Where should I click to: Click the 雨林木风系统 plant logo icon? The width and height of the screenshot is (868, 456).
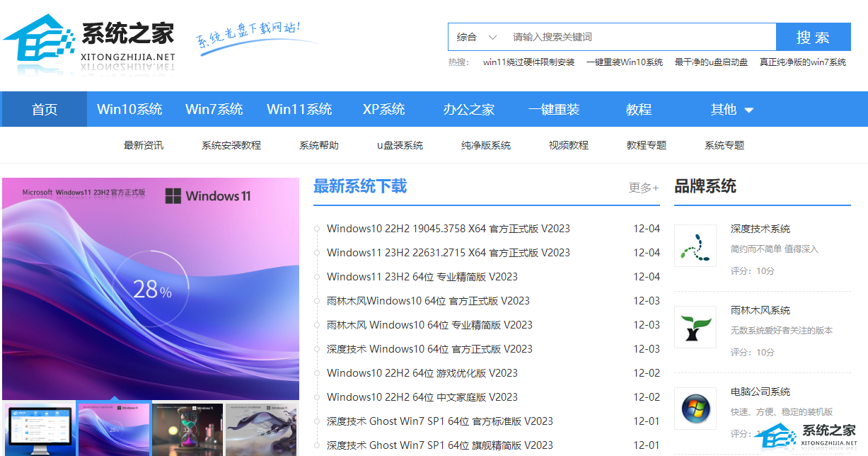(x=695, y=326)
